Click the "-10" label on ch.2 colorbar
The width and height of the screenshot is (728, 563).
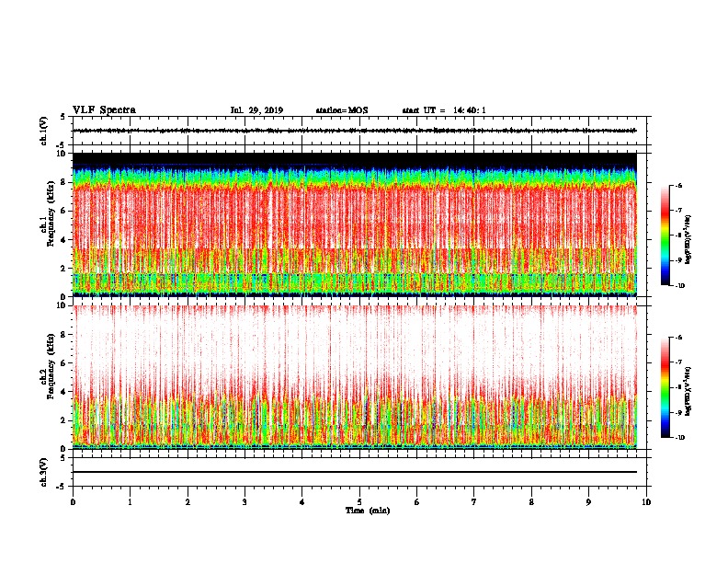click(679, 438)
